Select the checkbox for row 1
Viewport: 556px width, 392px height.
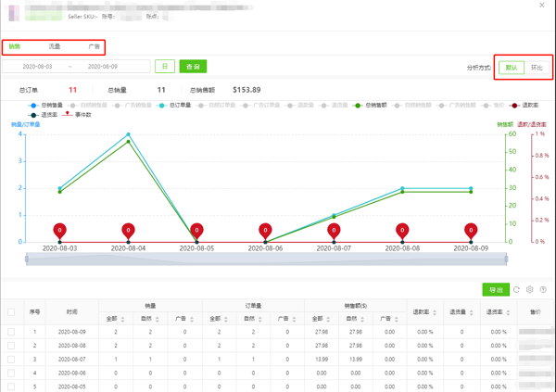tap(11, 332)
